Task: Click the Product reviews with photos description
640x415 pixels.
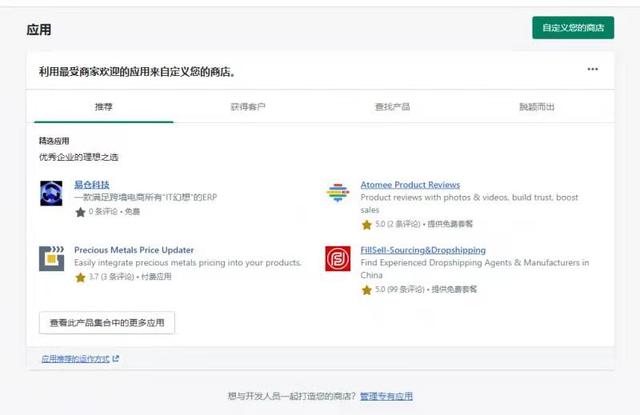Action: (x=469, y=203)
